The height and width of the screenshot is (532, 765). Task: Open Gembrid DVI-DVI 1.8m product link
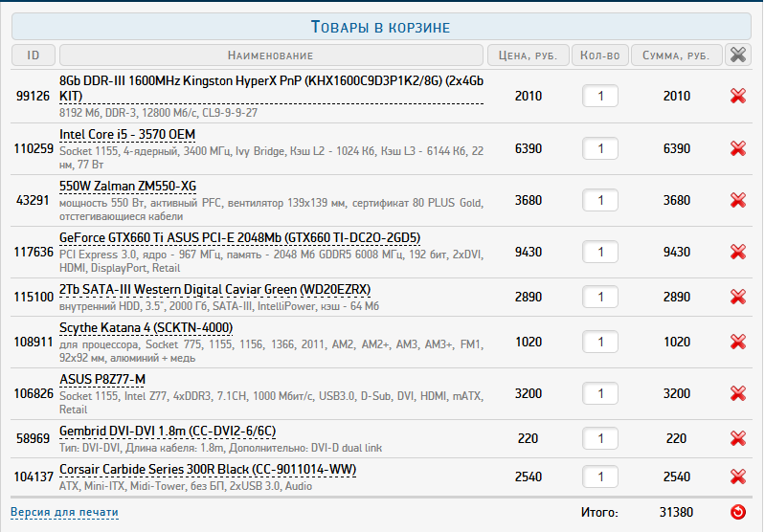tap(168, 432)
